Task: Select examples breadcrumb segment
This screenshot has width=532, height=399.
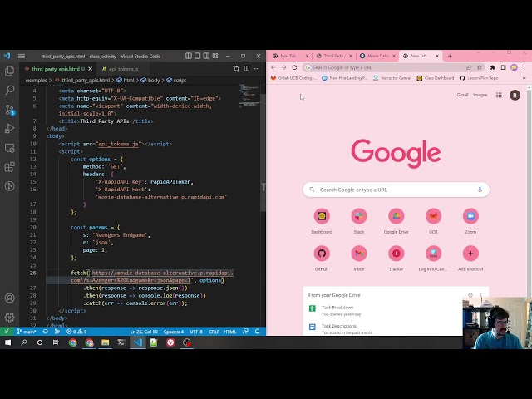Action: pyautogui.click(x=36, y=81)
